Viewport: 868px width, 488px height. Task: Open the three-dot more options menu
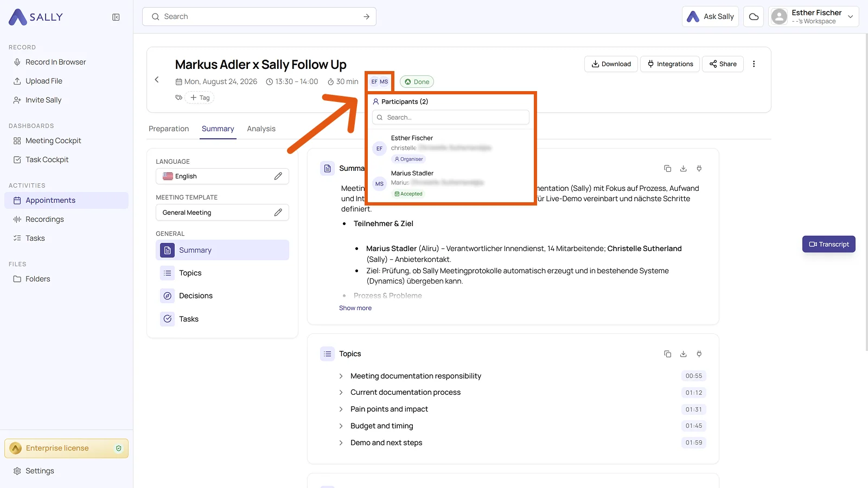[x=754, y=64]
